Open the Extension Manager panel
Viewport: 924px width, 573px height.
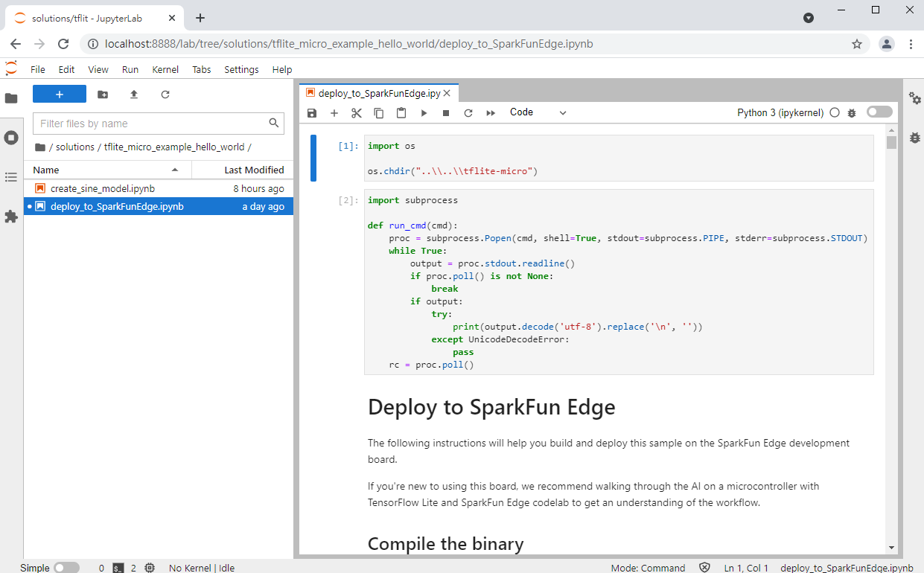pyautogui.click(x=11, y=217)
